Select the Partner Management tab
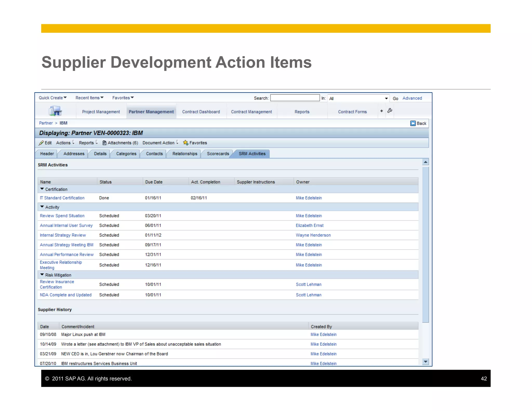Image resolution: width=532 pixels, height=411 pixels. (x=151, y=112)
